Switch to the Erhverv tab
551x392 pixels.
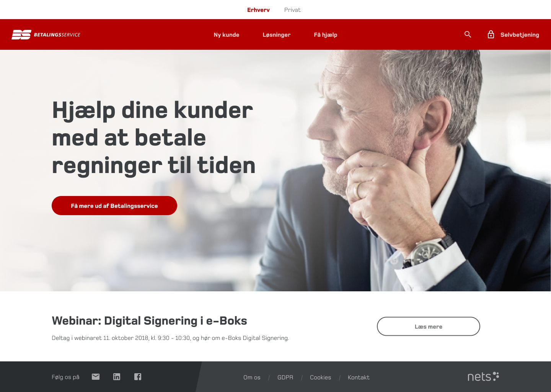tap(258, 10)
